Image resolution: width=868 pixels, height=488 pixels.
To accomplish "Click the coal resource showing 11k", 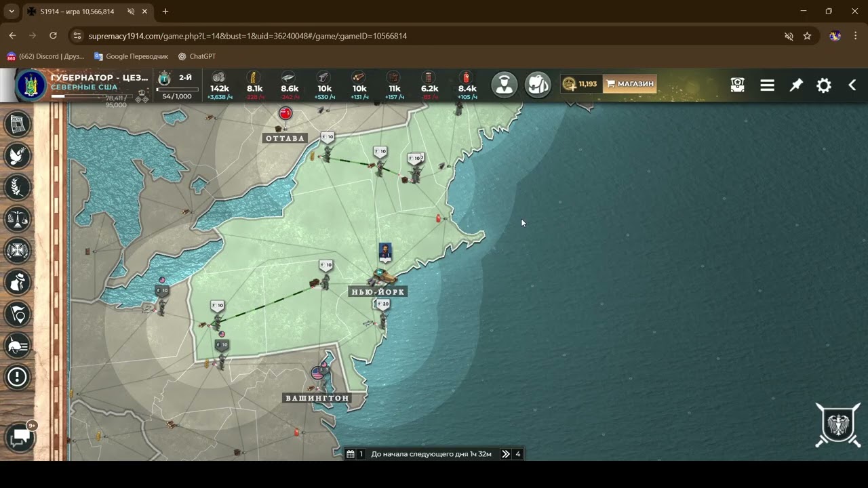I will [395, 85].
